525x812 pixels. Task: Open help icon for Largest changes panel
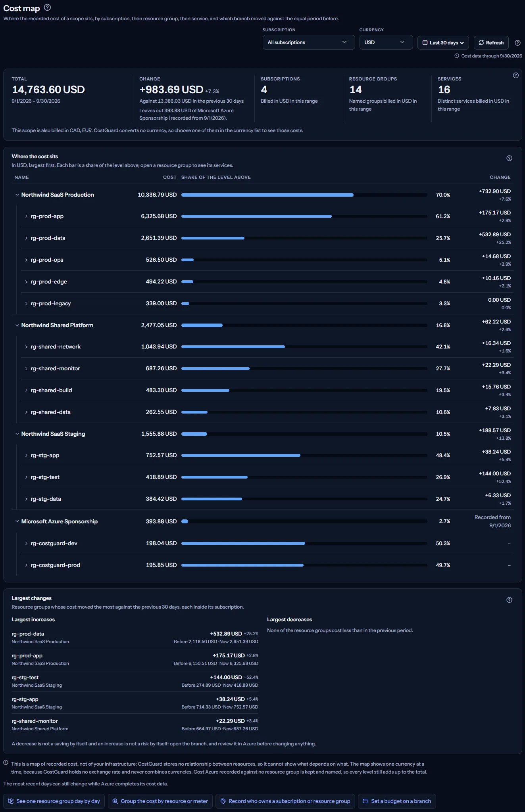pyautogui.click(x=510, y=600)
